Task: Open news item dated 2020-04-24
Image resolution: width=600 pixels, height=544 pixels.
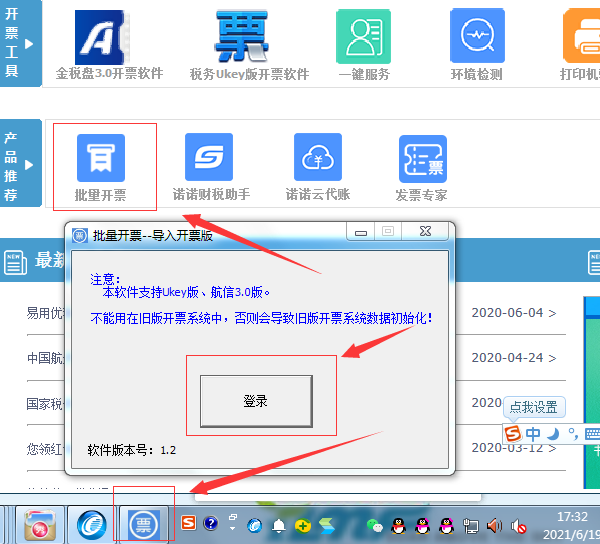Action: point(514,358)
